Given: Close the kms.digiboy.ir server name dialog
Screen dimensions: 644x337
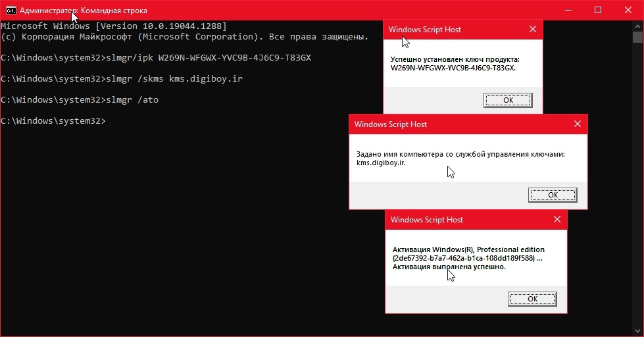Looking at the screenshot, I should [577, 124].
